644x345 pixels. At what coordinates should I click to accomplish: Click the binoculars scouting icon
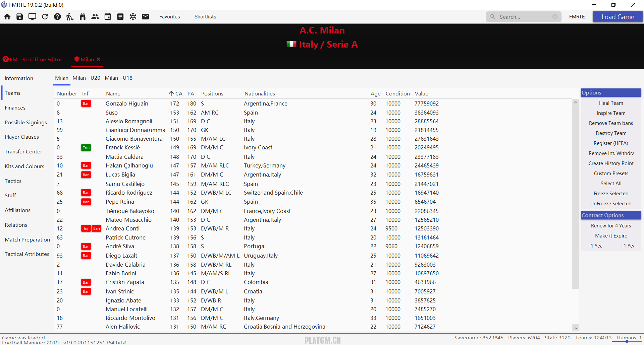click(x=83, y=17)
